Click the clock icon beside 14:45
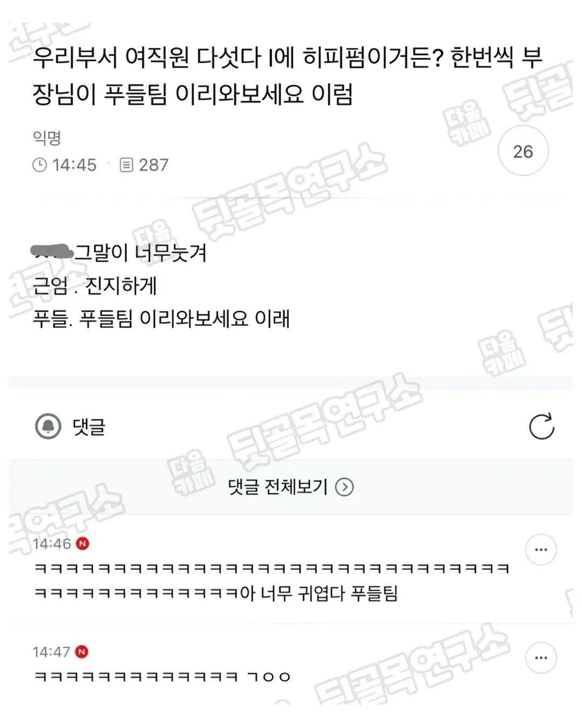582x728 pixels. (x=40, y=165)
